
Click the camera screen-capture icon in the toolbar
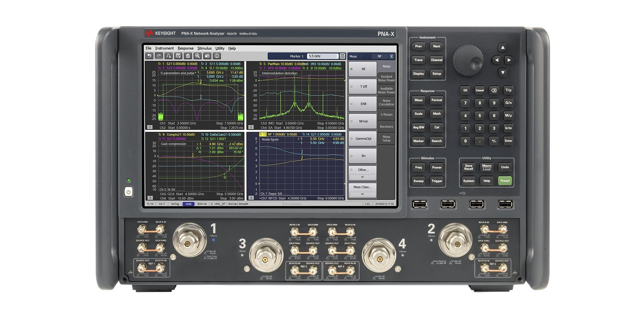pyautogui.click(x=207, y=56)
